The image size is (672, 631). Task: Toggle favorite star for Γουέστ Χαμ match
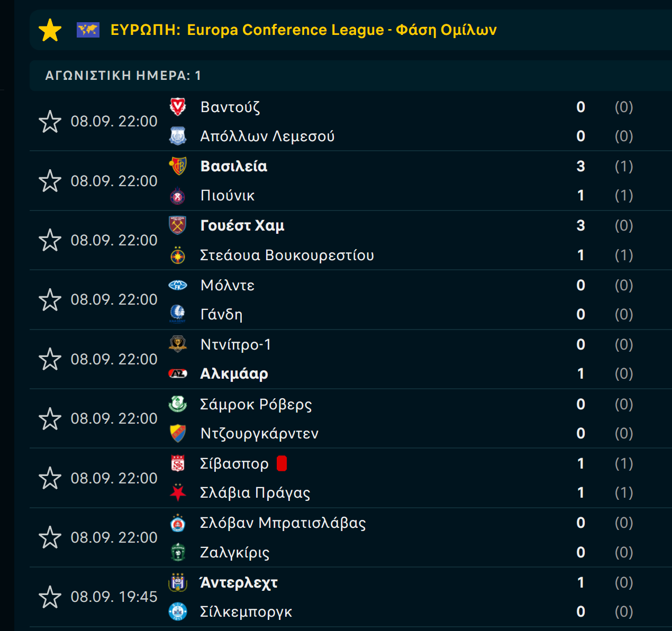click(50, 240)
